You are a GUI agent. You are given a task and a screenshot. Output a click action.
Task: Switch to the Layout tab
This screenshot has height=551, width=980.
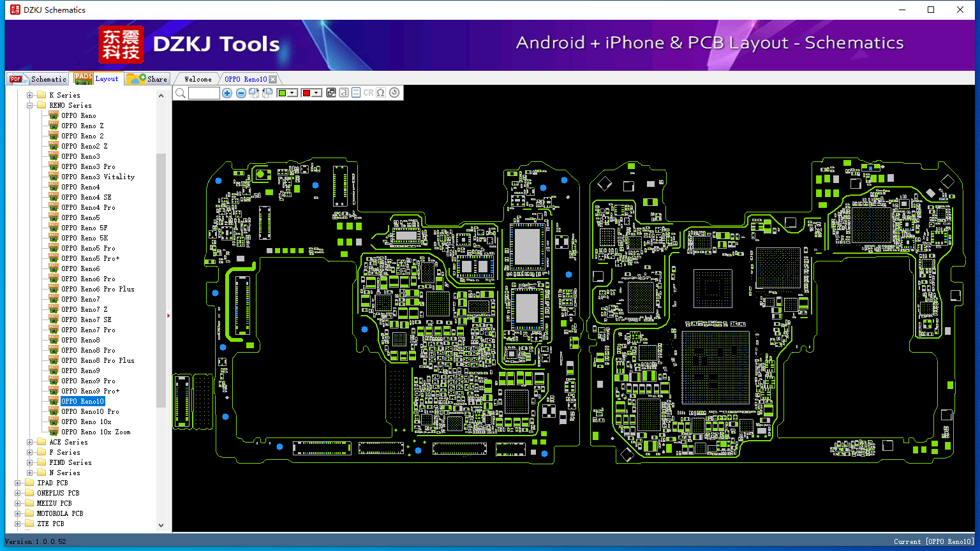point(96,78)
